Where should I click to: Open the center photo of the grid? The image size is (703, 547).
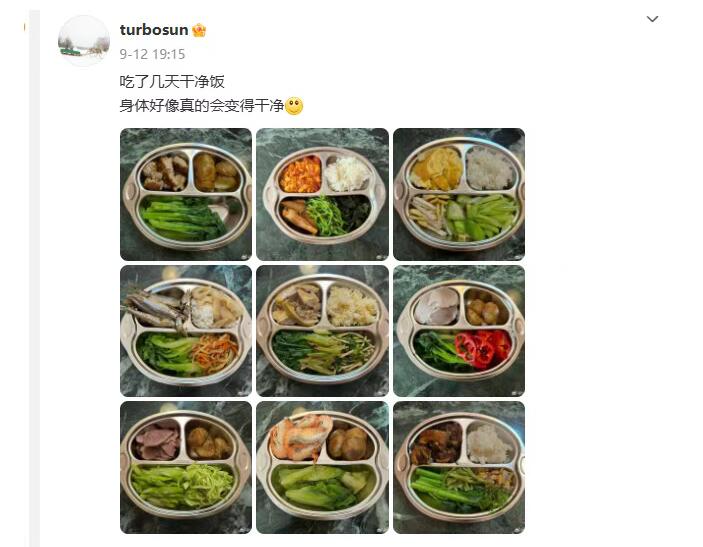pyautogui.click(x=322, y=331)
